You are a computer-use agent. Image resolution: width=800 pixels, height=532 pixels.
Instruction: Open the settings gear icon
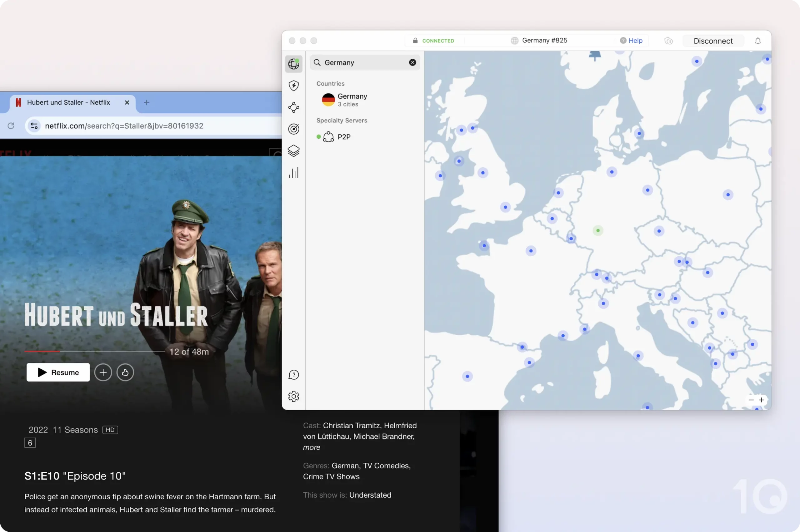point(293,396)
